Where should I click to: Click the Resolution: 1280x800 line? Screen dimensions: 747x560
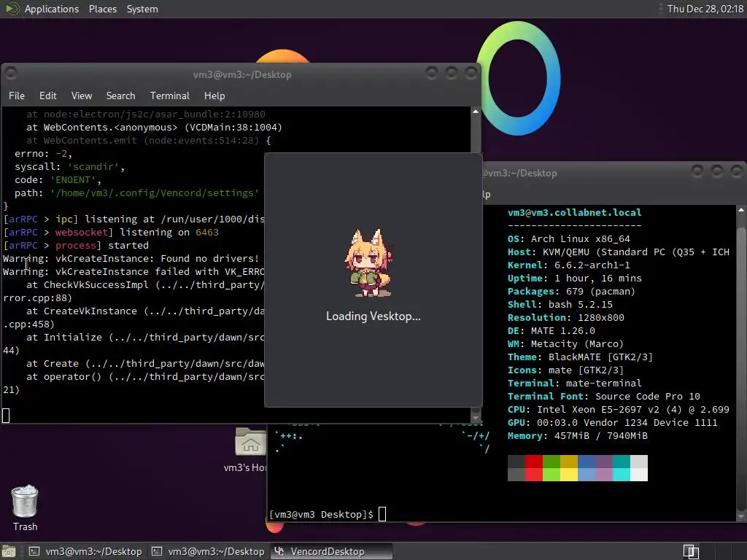click(x=566, y=318)
